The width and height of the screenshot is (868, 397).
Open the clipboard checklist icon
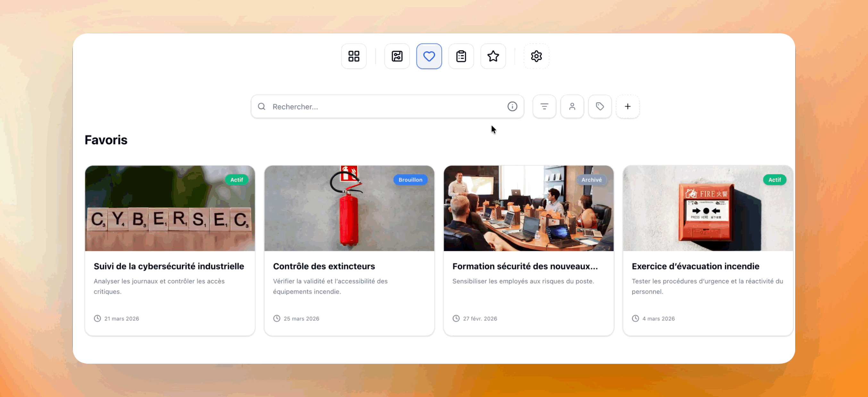(461, 56)
